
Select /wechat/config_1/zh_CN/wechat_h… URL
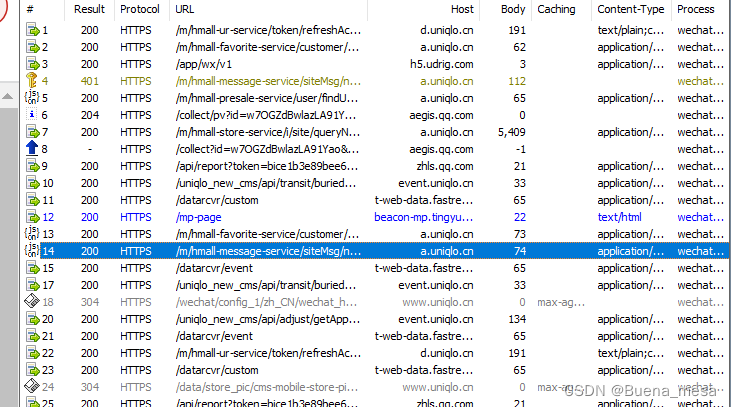266,302
